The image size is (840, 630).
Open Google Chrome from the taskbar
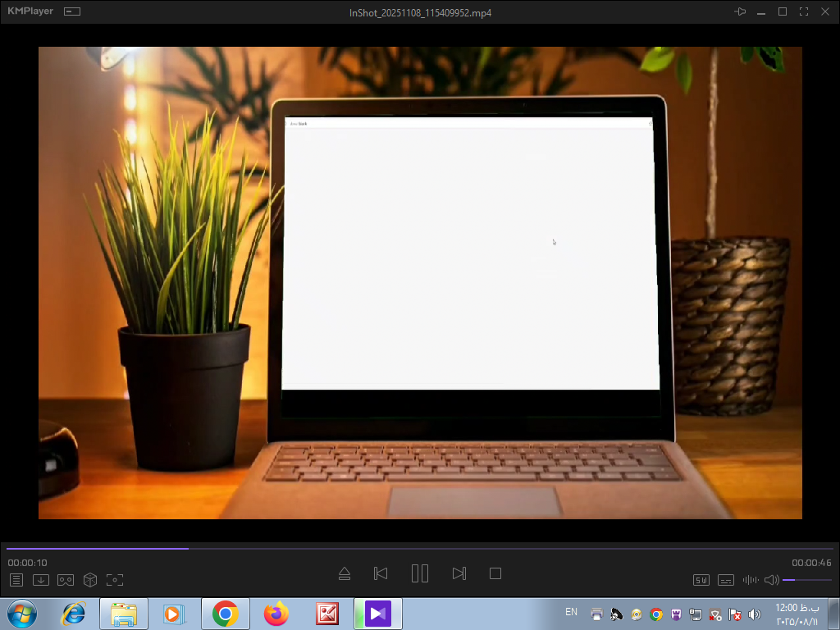pos(226,614)
